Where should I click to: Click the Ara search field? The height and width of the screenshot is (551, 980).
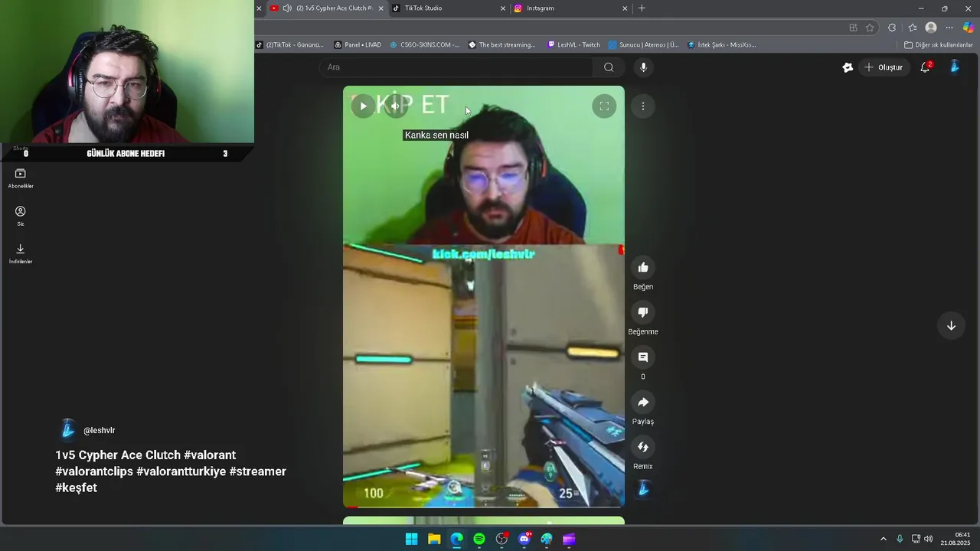(x=456, y=67)
